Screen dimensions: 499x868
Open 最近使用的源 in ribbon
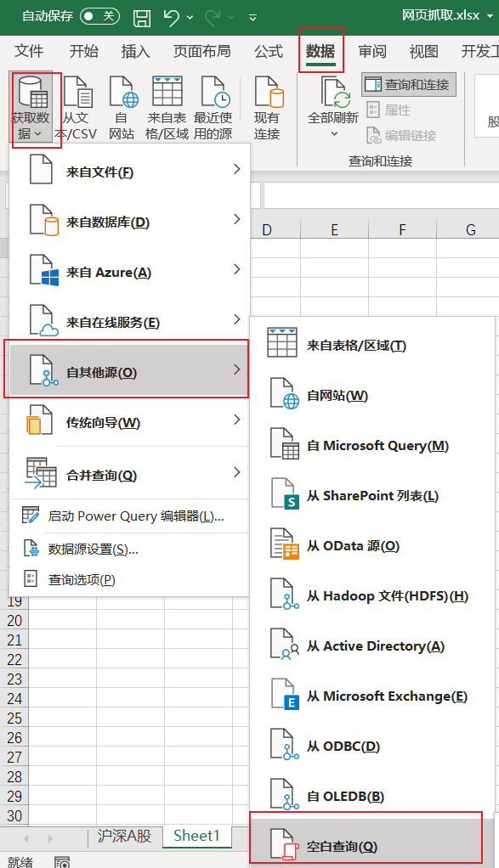[x=213, y=108]
